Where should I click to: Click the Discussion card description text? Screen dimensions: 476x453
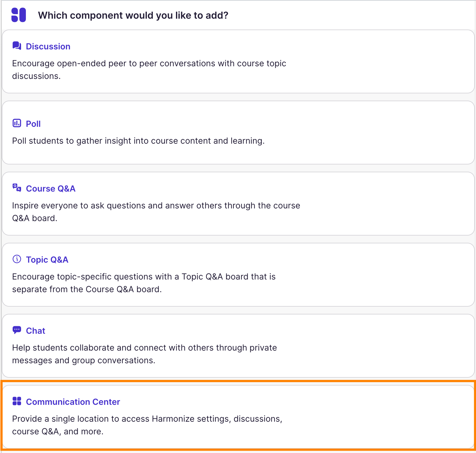149,70
